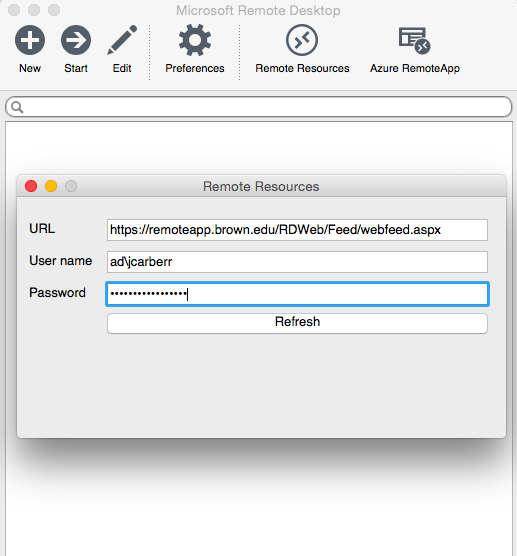Click the User name field containing ad\jcarberr
Viewport: 517px width, 556px height.
(x=297, y=262)
